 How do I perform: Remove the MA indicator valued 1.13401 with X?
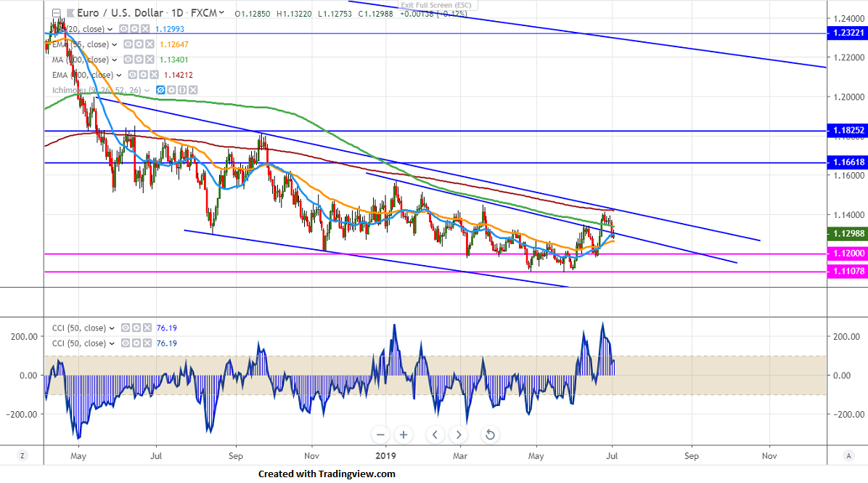[149, 60]
